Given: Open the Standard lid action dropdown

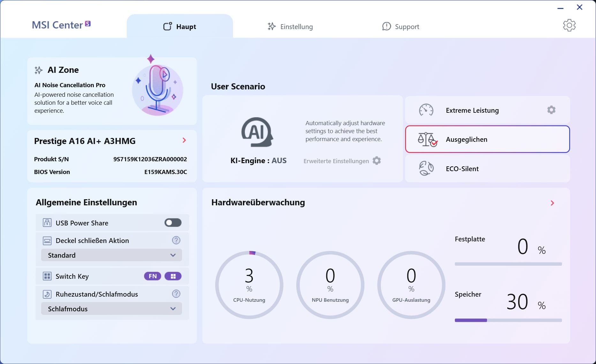Looking at the screenshot, I should tap(111, 255).
